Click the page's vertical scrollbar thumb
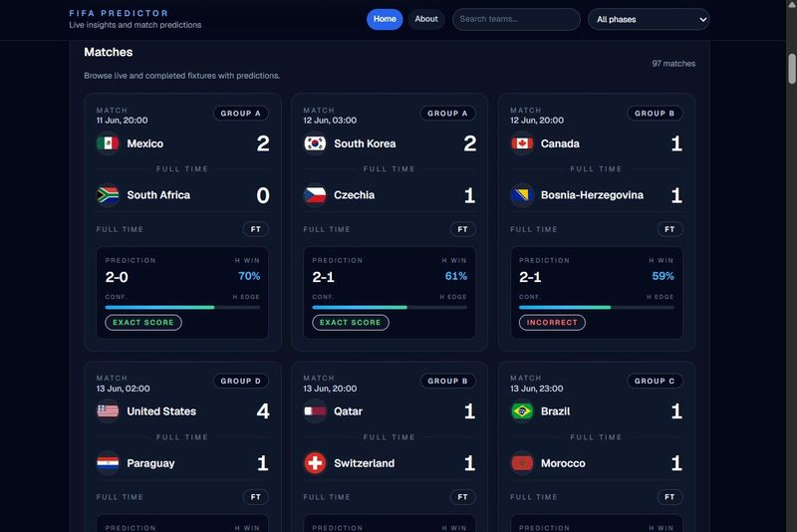 click(x=792, y=69)
